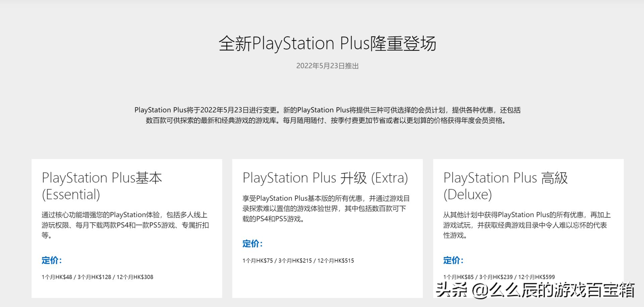The image size is (644, 307).
Task: Select the 1个月HK$75 price
Action: click(258, 261)
